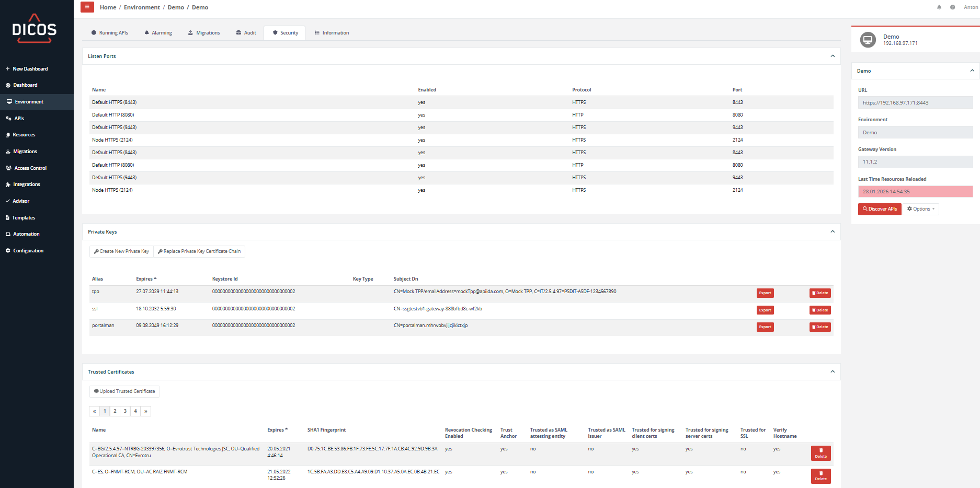The width and height of the screenshot is (980, 488).
Task: Click the DICOS logo
Action: [35, 29]
